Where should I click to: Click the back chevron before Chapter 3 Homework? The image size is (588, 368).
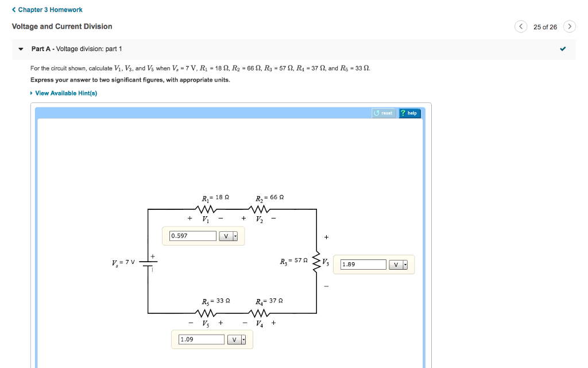coord(14,9)
